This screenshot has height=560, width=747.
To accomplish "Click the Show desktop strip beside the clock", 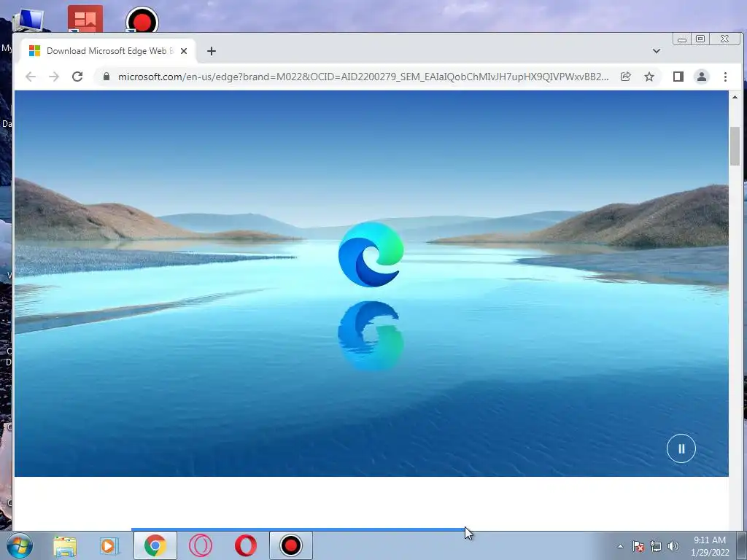I will [x=741, y=545].
